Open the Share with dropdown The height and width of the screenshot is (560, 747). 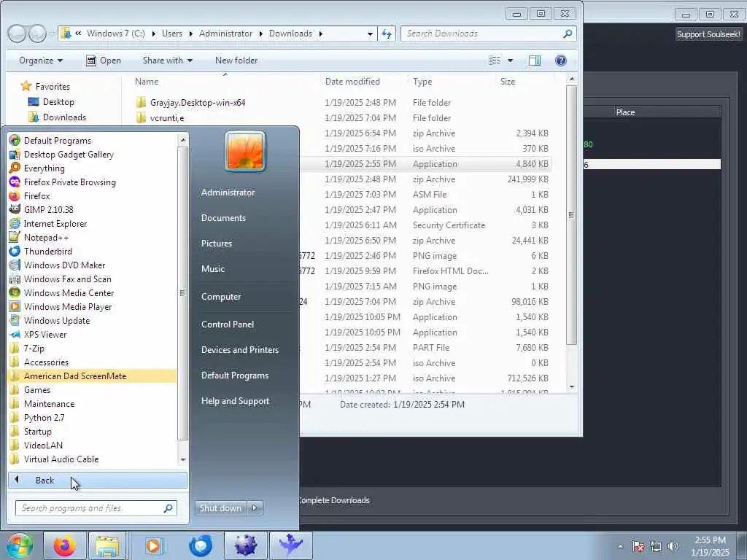pos(168,61)
